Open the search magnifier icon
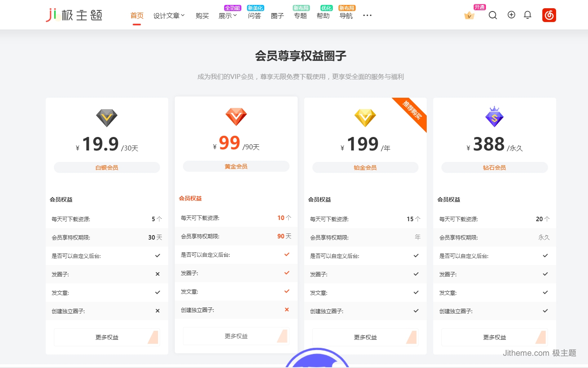The height and width of the screenshot is (368, 588). click(493, 15)
